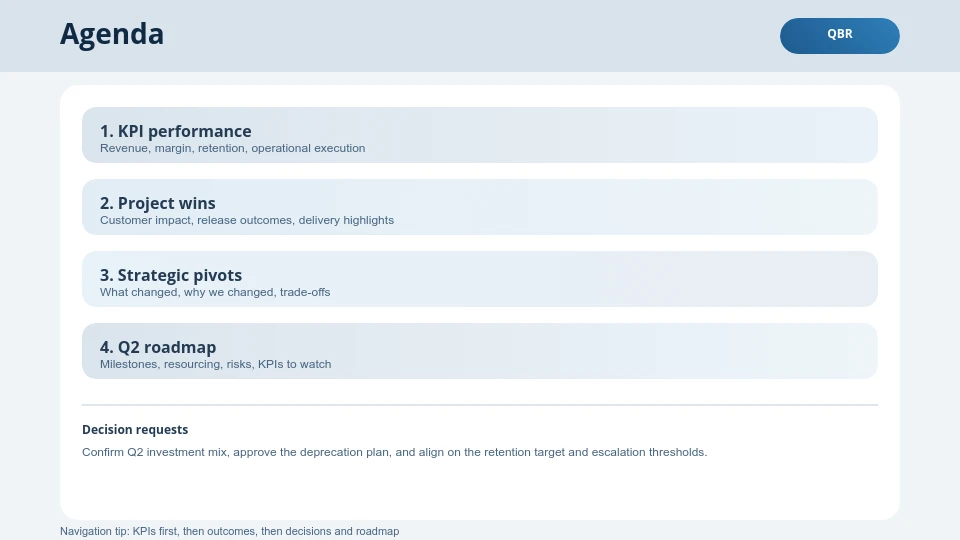The height and width of the screenshot is (540, 960).
Task: Click 'Milestones' under Q2 roadmap
Action: (128, 364)
